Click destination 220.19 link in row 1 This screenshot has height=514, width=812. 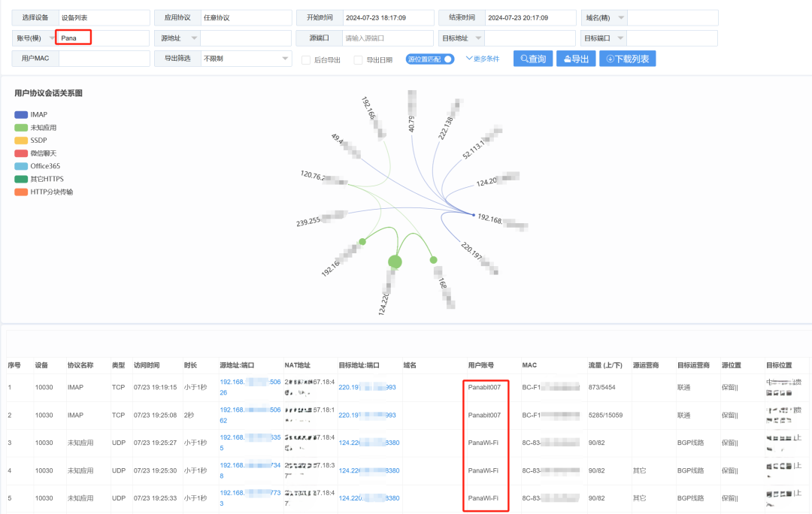tap(367, 387)
